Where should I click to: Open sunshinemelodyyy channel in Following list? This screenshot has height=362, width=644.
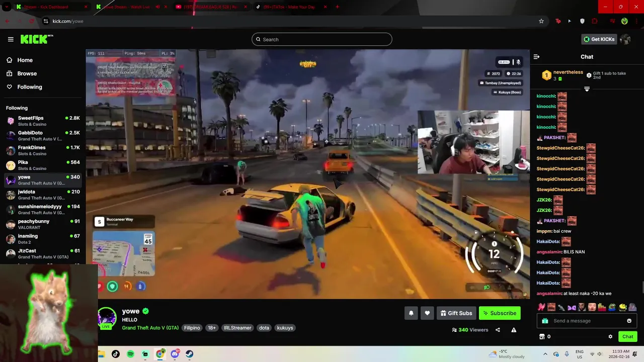point(43,209)
